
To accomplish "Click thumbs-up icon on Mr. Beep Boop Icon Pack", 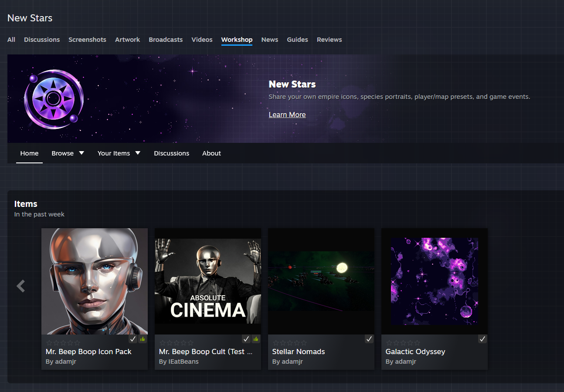I will [x=143, y=339].
